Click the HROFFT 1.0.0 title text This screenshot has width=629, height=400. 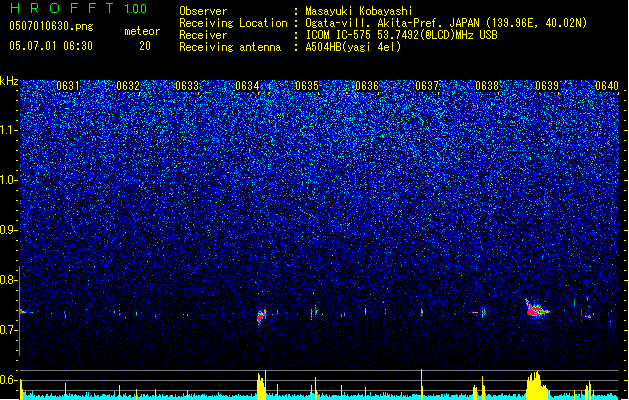[x=79, y=8]
